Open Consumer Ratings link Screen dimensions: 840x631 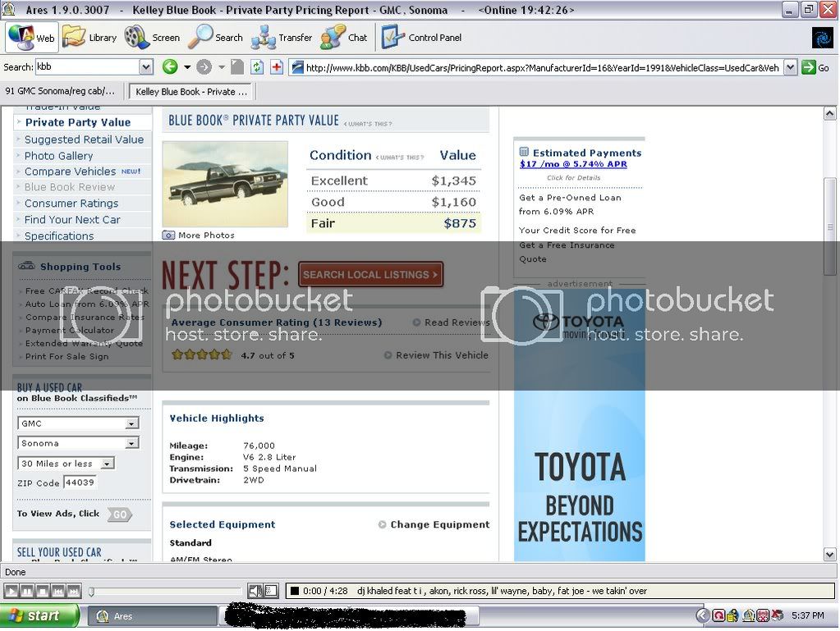[71, 203]
